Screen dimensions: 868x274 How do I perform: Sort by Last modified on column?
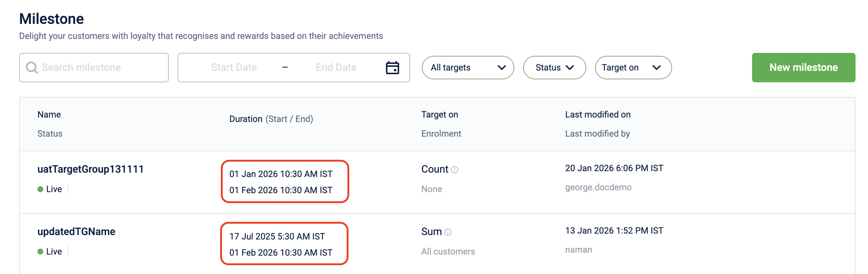click(598, 115)
